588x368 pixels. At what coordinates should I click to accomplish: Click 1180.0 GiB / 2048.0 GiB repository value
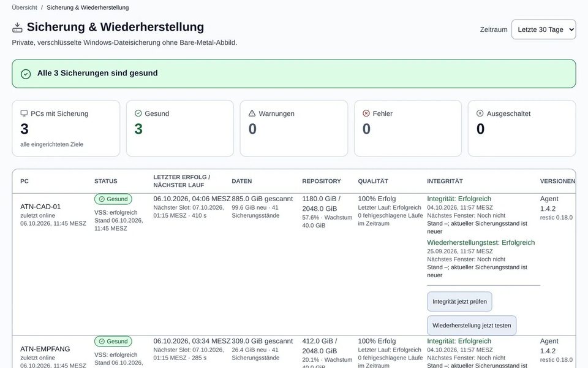coord(322,204)
